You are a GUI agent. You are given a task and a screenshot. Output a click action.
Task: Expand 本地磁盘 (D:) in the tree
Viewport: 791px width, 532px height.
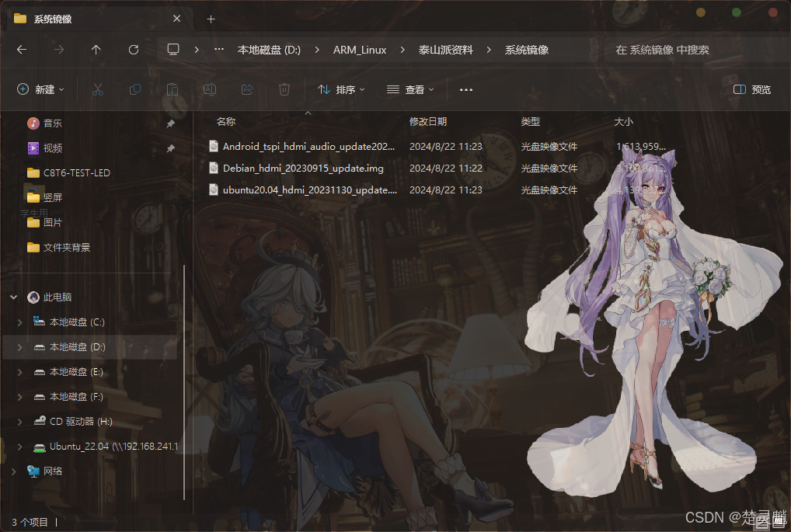point(19,347)
